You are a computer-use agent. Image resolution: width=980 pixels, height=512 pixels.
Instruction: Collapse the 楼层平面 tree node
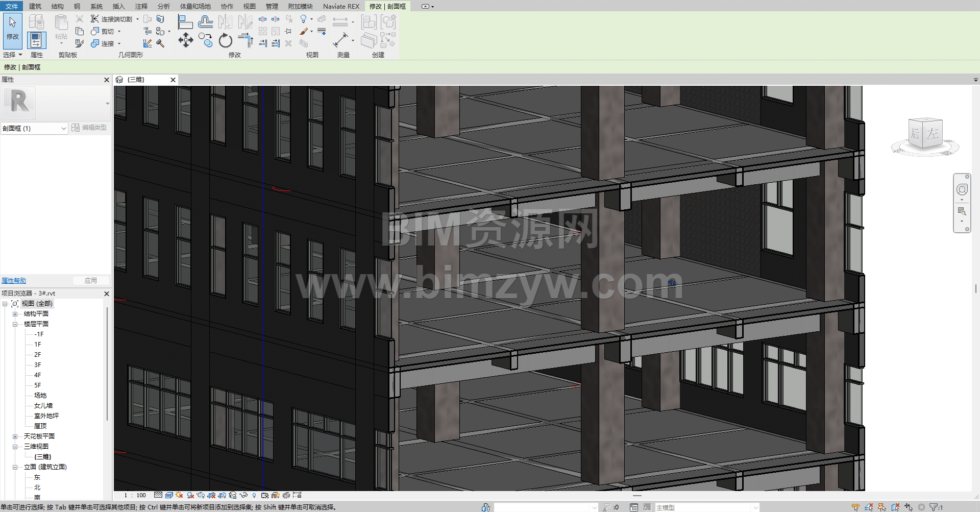15,324
